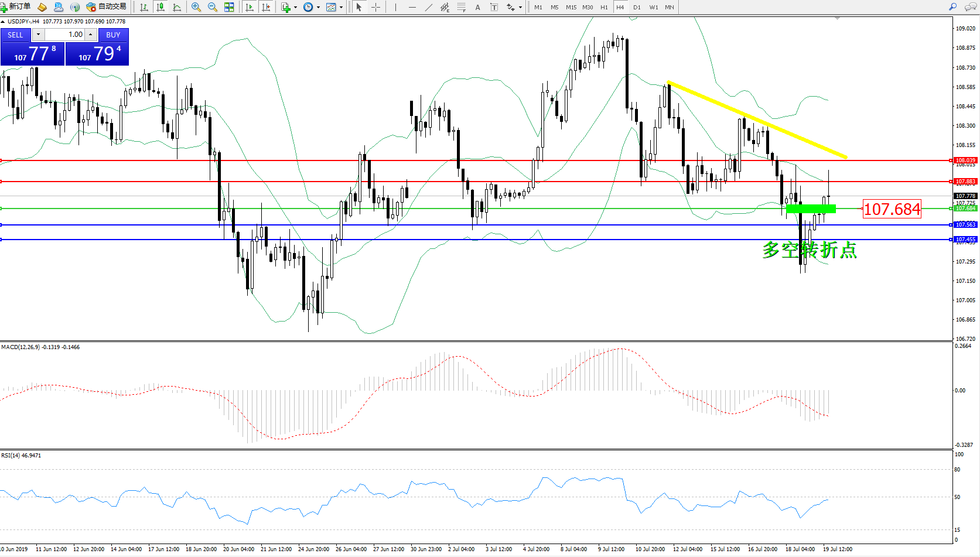
Task: Select the Fibonacci retracement tool
Action: 462,7
